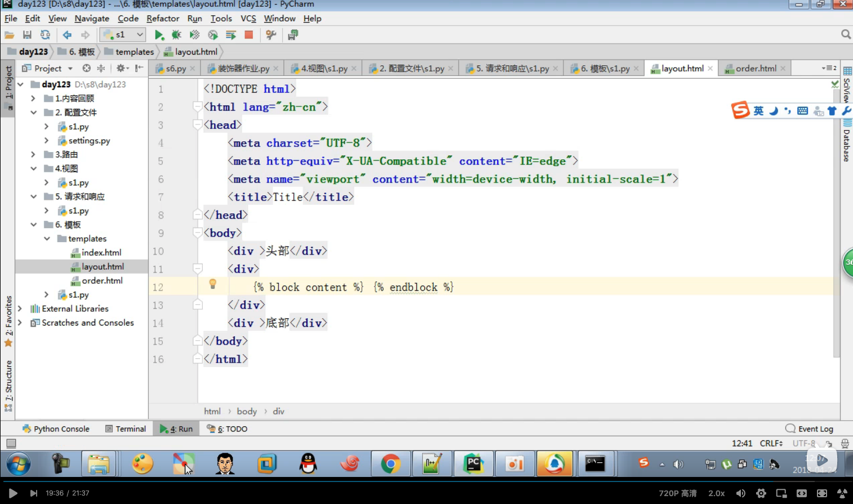The height and width of the screenshot is (504, 853).
Task: Open the Event Log panel
Action: [x=809, y=429]
